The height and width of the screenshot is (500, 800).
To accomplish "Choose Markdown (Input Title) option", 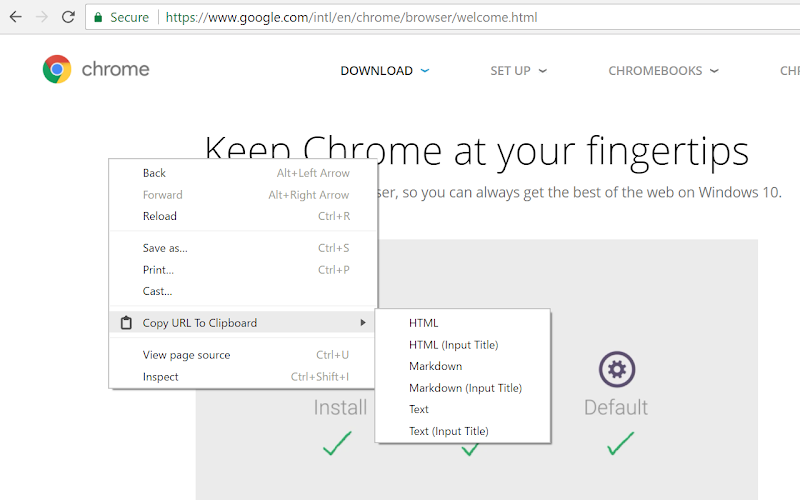I will [x=462, y=388].
